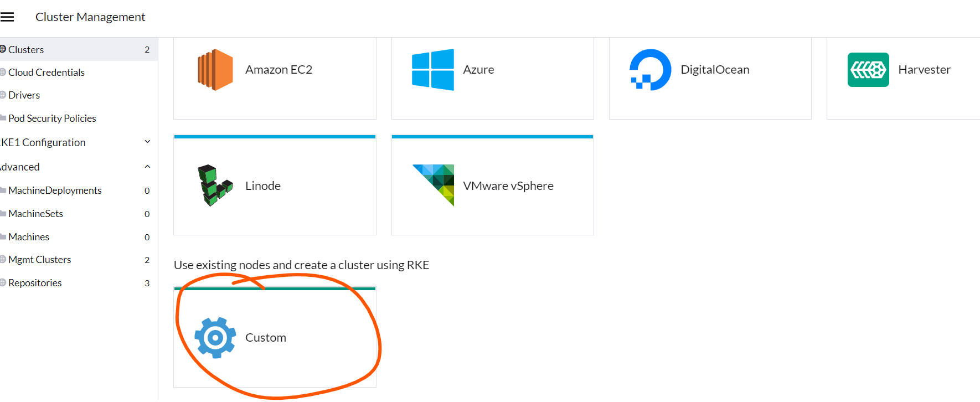Click the Custom gear icon
The width and height of the screenshot is (980, 402).
[215, 338]
